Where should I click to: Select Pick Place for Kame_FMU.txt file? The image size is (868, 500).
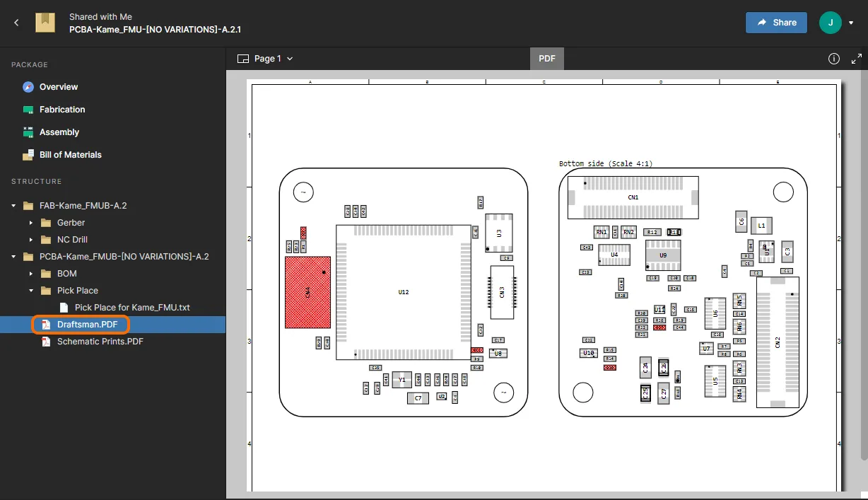pyautogui.click(x=131, y=308)
